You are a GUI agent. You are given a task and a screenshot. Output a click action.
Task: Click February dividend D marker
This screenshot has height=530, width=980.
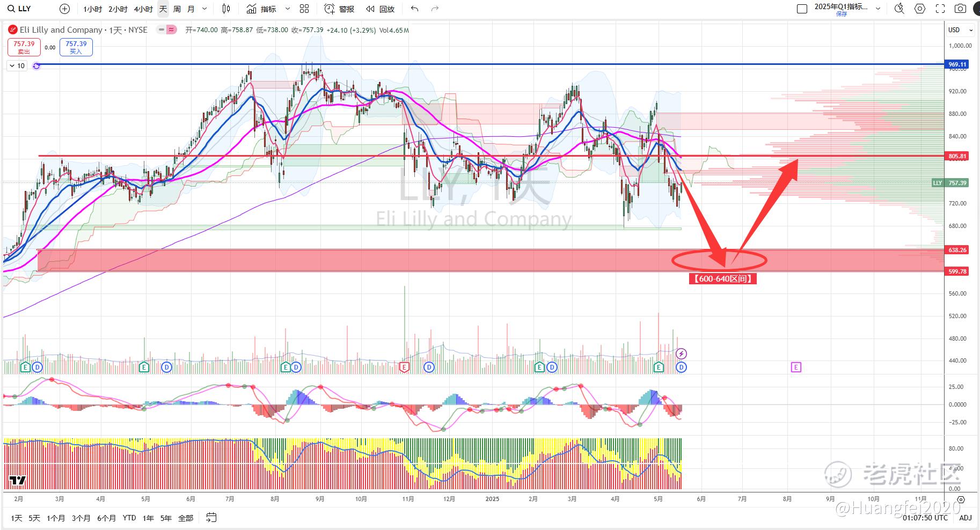37,367
